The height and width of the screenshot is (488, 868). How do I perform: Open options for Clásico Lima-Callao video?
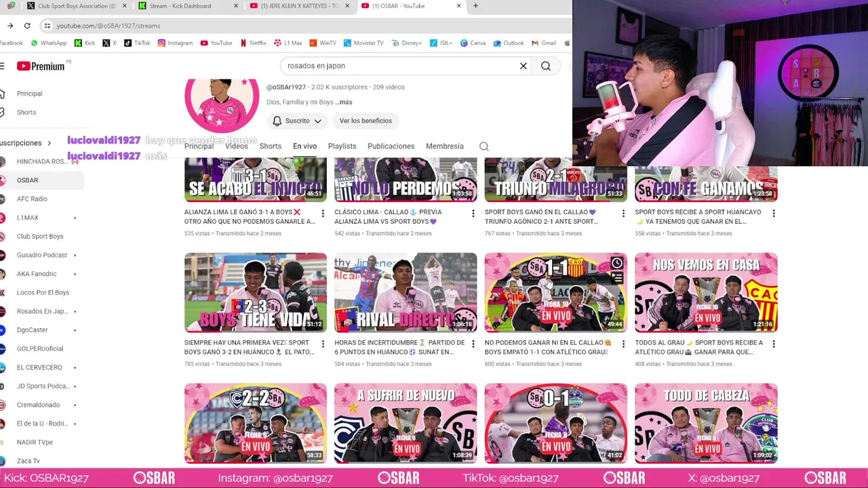tap(473, 213)
